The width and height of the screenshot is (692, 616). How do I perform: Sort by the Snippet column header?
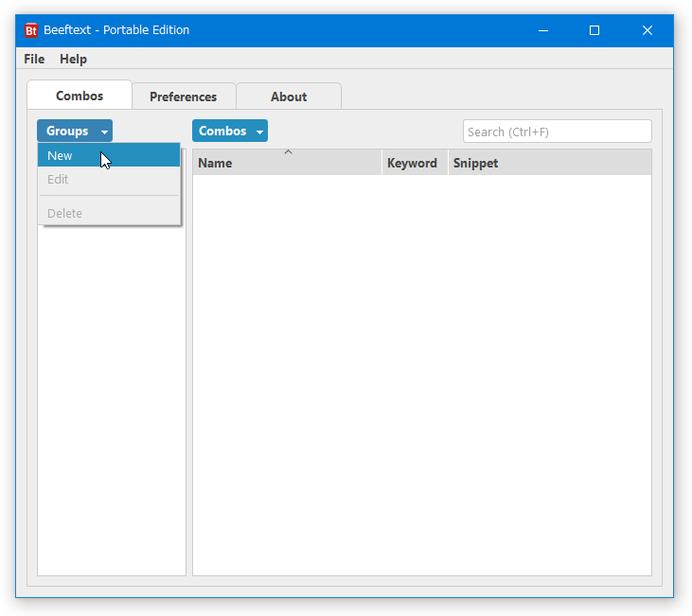(550, 163)
